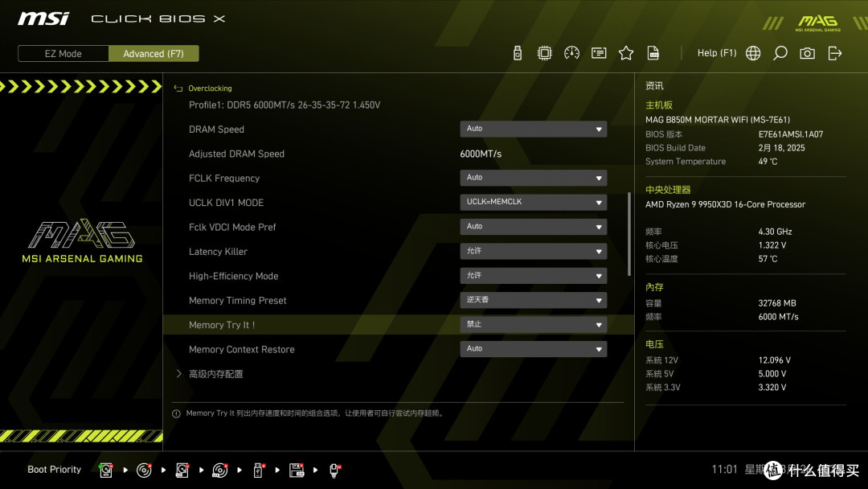
Task: Open the DRAM Speed dropdown
Action: 533,129
